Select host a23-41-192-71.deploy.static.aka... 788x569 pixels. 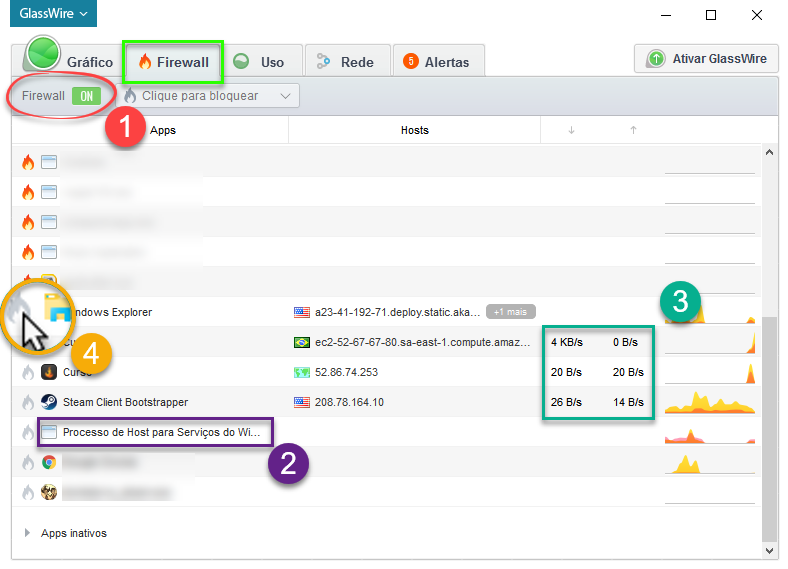point(398,312)
